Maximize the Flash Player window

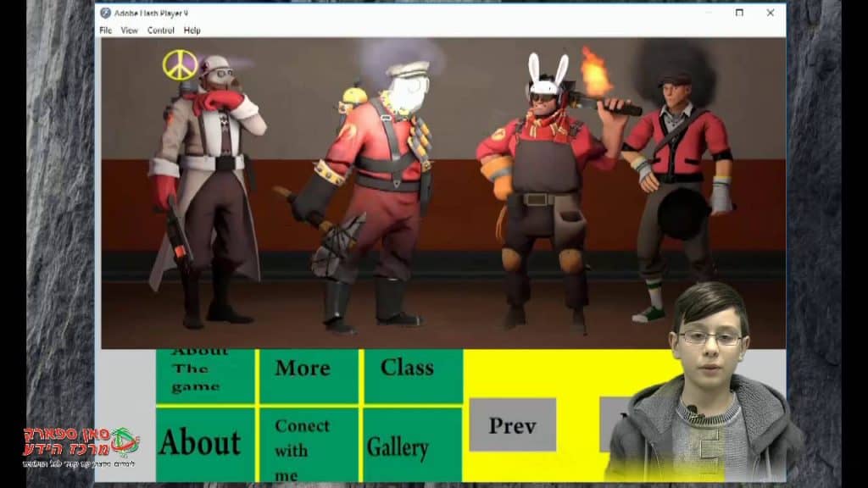pos(739,13)
